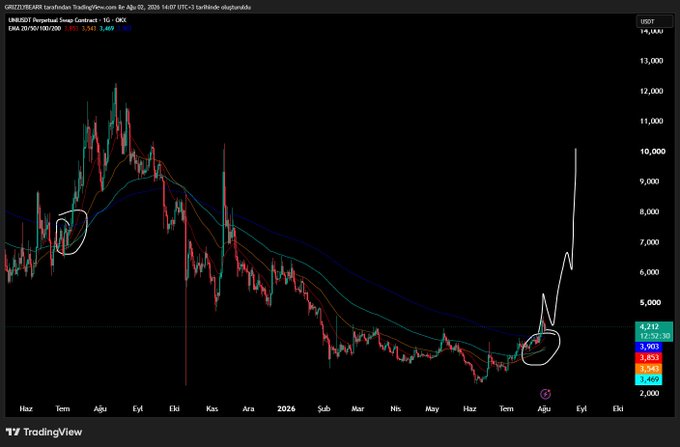Click the 13,000 price axis label
Image resolution: width=680 pixels, height=447 pixels.
[651, 61]
